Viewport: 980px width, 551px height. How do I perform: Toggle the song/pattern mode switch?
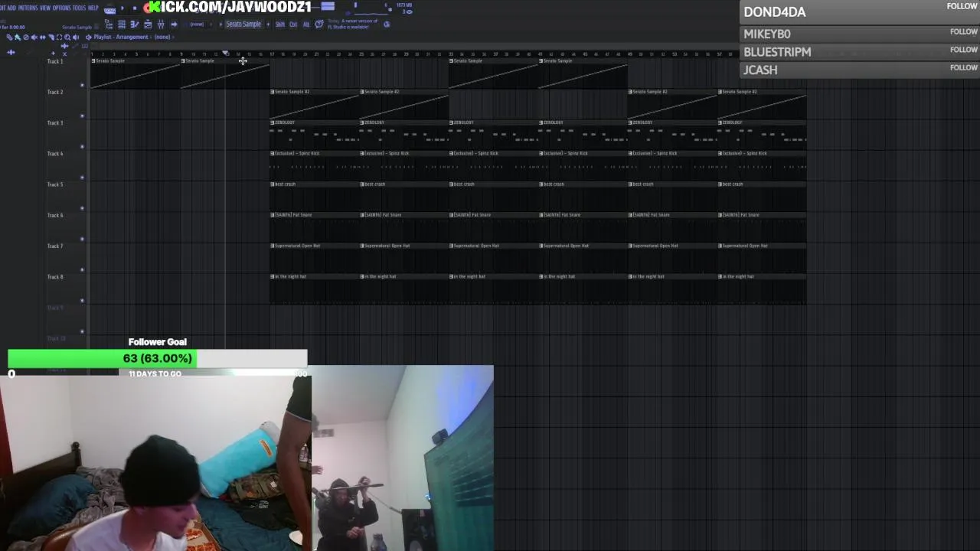pyautogui.click(x=109, y=10)
